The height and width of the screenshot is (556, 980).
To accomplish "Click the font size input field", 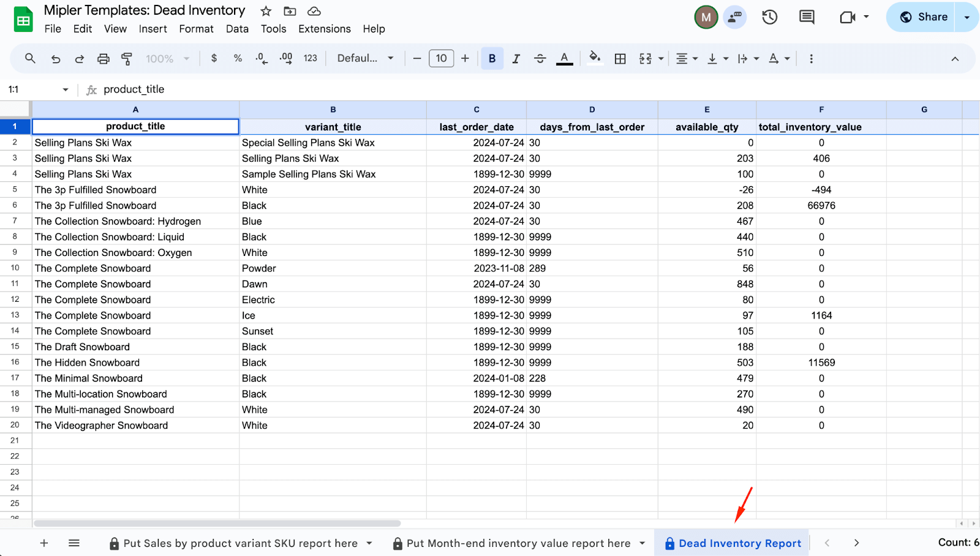I will tap(441, 59).
